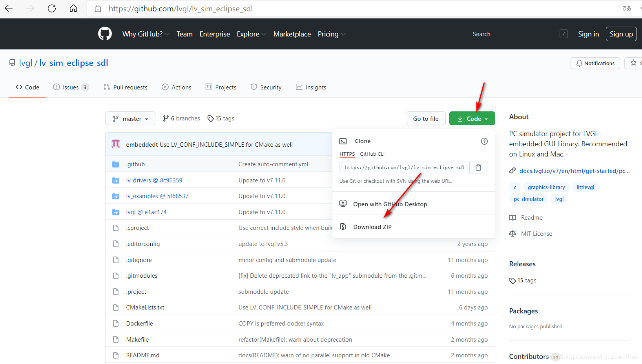Open the 15 tags link next to branches
Viewport: 642px width, 364px height.
pyautogui.click(x=221, y=118)
